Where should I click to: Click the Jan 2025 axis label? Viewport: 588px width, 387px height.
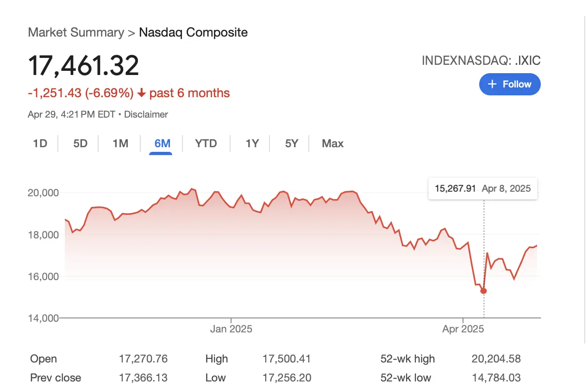[231, 329]
